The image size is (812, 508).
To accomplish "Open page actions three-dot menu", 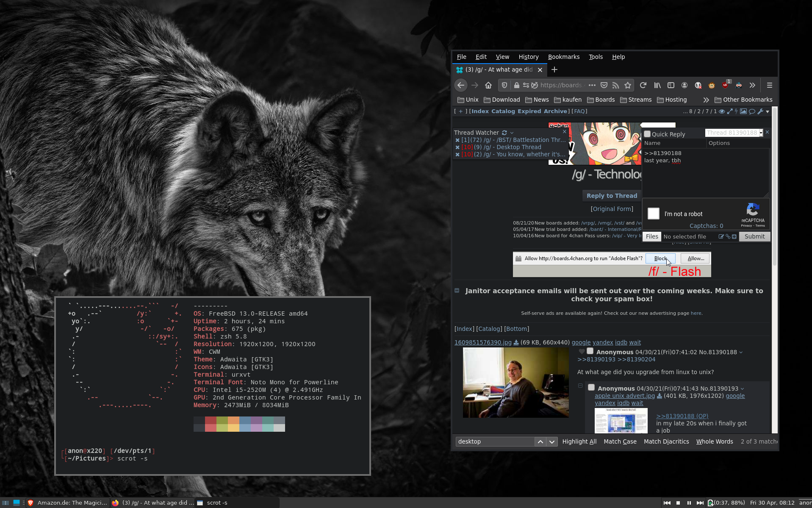I will pyautogui.click(x=592, y=85).
